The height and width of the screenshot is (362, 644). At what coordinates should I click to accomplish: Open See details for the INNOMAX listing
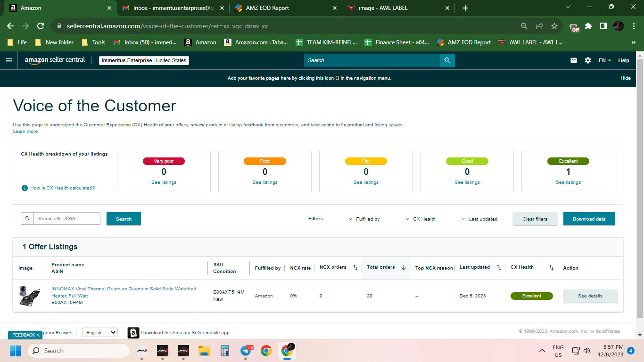click(x=590, y=296)
